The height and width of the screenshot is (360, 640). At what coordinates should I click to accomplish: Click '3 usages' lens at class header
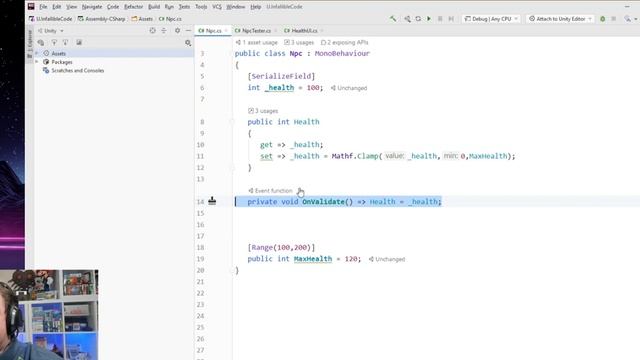click(x=299, y=42)
